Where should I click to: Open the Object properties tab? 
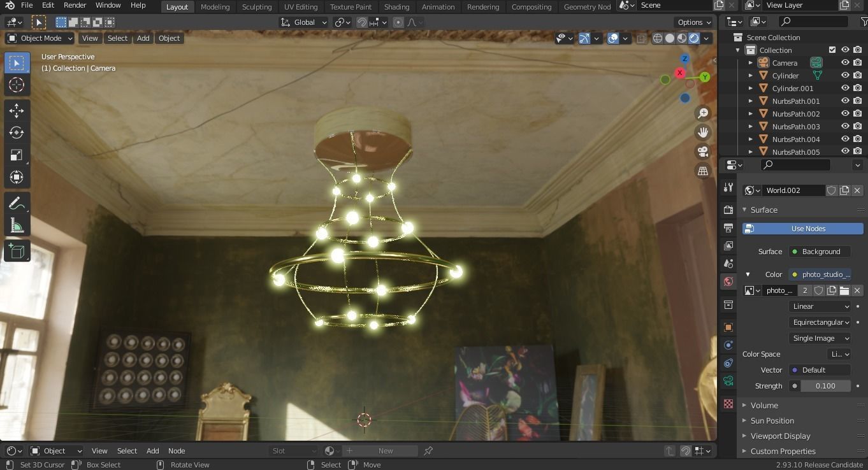coord(728,327)
